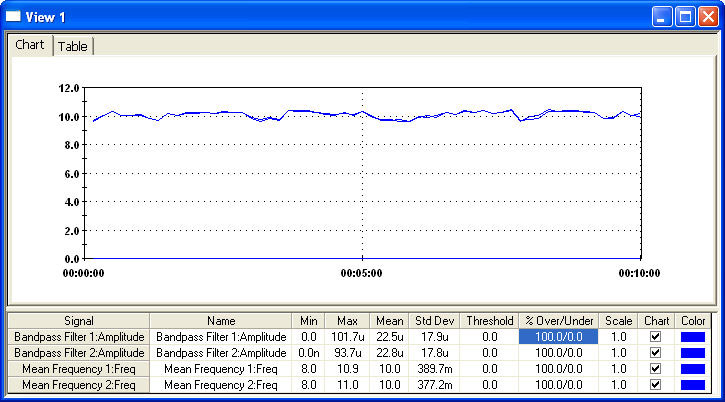
Task: Select Mean Frequency 2:Freq signal row header
Action: click(x=79, y=385)
